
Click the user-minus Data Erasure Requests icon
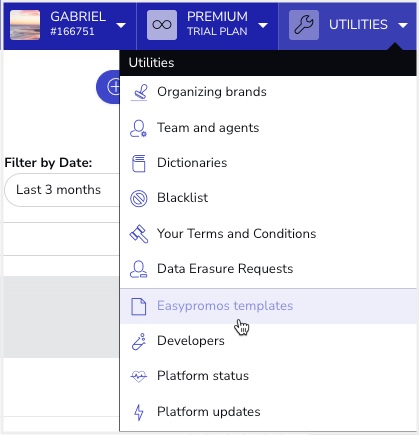click(138, 269)
